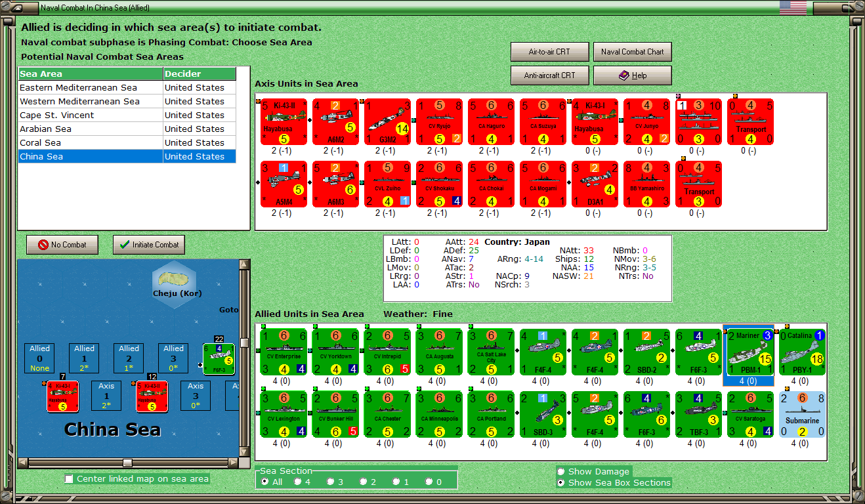Select the Western Mediterranean Sea row

pos(127,101)
